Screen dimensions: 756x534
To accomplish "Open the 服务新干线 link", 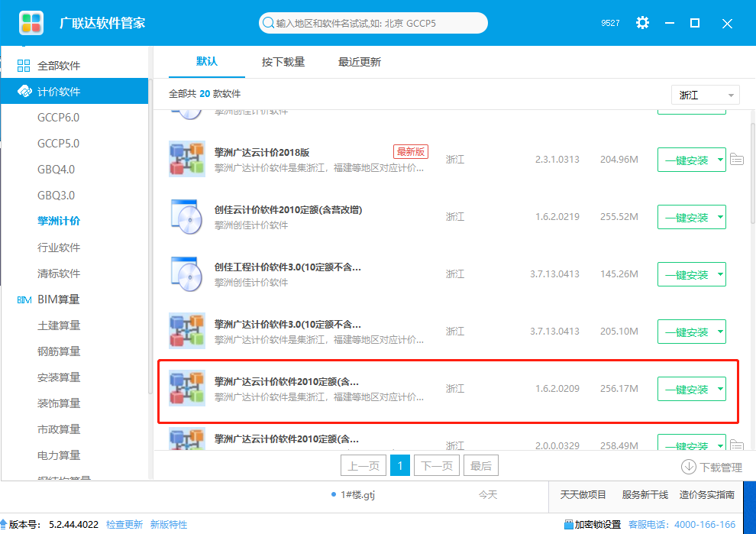I will pyautogui.click(x=645, y=494).
